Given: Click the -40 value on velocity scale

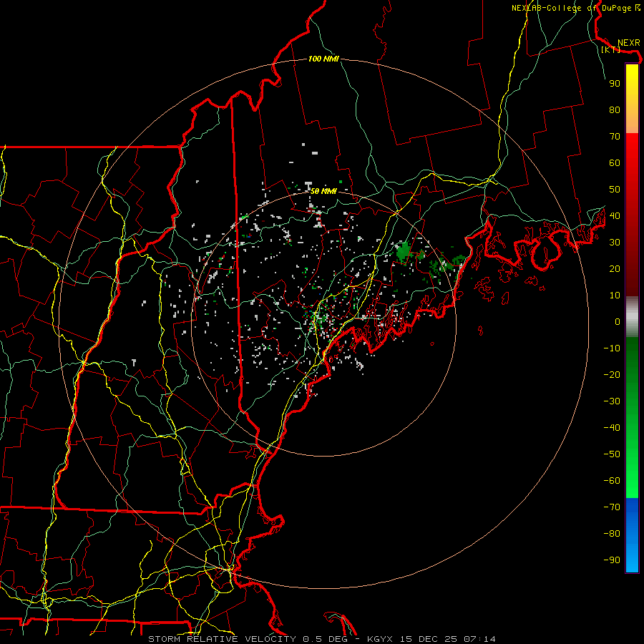Looking at the screenshot, I should (612, 428).
